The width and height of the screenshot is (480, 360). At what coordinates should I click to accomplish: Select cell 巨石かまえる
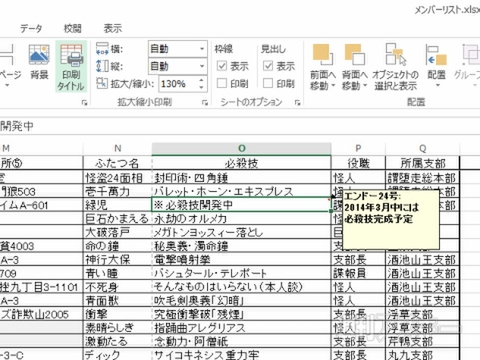click(117, 219)
